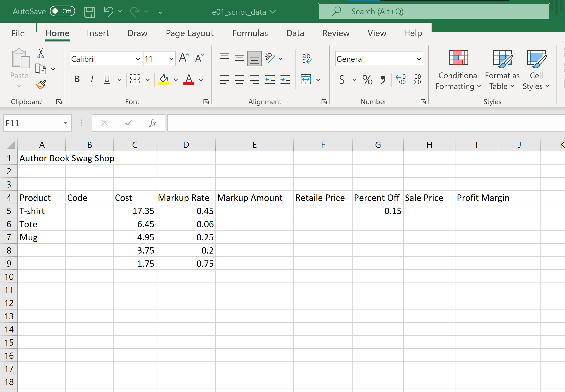The width and height of the screenshot is (565, 392).
Task: Switch to the Page Layout tab
Action: (x=189, y=33)
